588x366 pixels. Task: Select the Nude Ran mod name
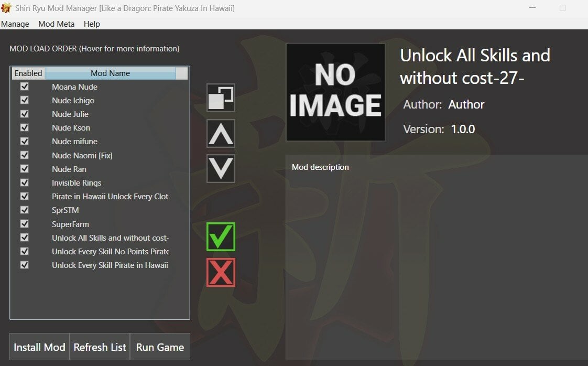tap(69, 169)
